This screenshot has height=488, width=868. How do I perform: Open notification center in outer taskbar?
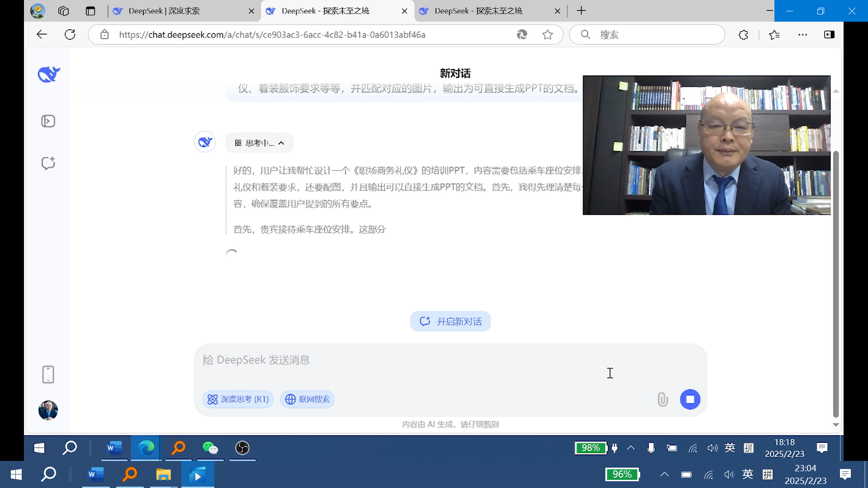(845, 474)
